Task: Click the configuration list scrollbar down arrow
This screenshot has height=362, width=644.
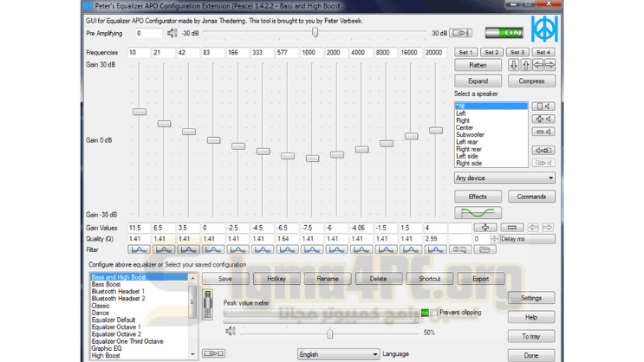Action: click(192, 354)
